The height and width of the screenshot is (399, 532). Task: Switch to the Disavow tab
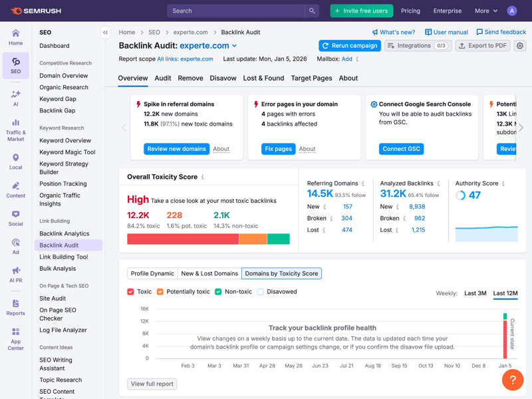223,78
